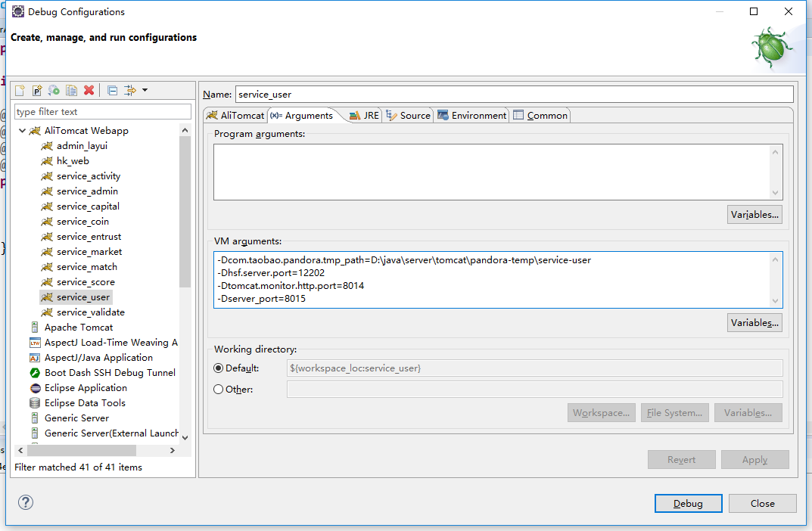Select the service_capital configuration

pos(88,206)
